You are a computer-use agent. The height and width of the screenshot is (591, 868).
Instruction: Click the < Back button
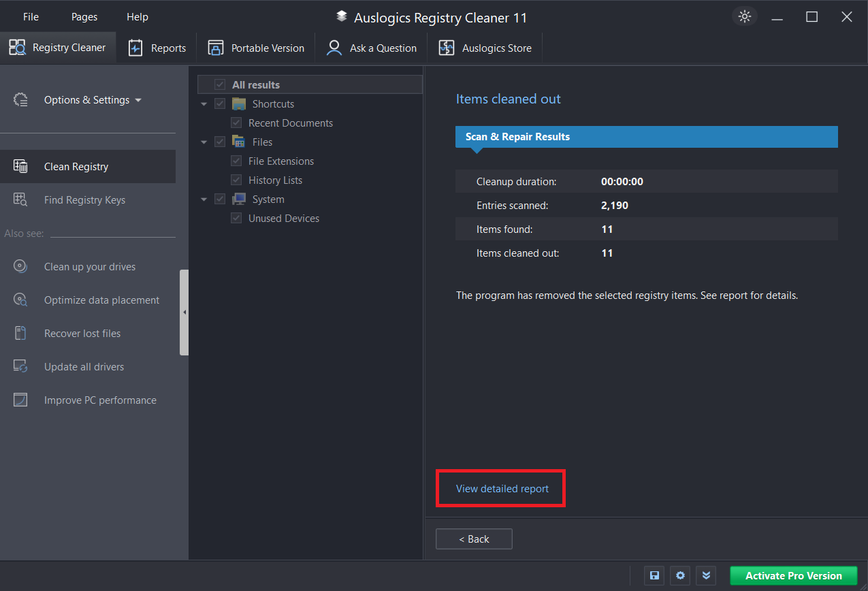(x=474, y=539)
